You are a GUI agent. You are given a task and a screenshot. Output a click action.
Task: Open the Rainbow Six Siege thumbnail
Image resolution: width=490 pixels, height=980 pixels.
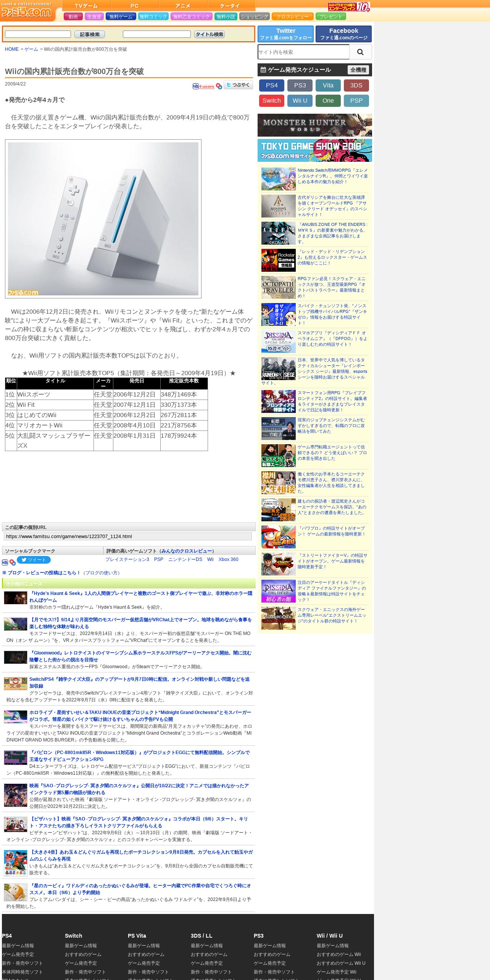pos(278,369)
